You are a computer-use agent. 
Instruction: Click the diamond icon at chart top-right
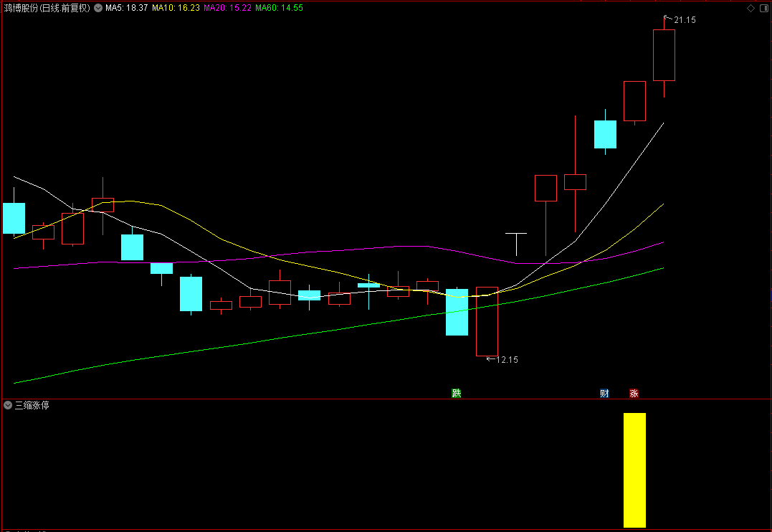(x=750, y=8)
